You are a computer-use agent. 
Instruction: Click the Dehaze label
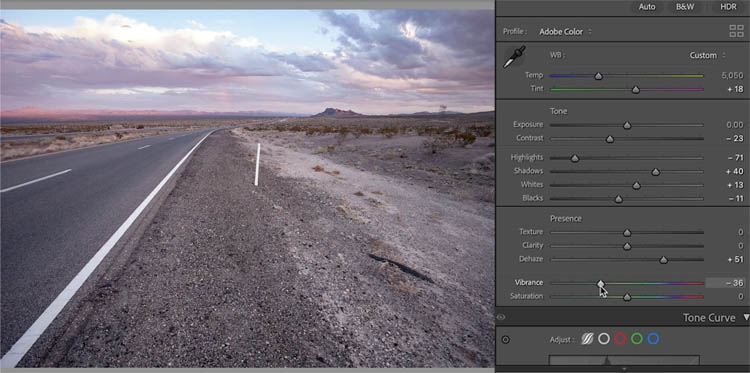pos(531,259)
